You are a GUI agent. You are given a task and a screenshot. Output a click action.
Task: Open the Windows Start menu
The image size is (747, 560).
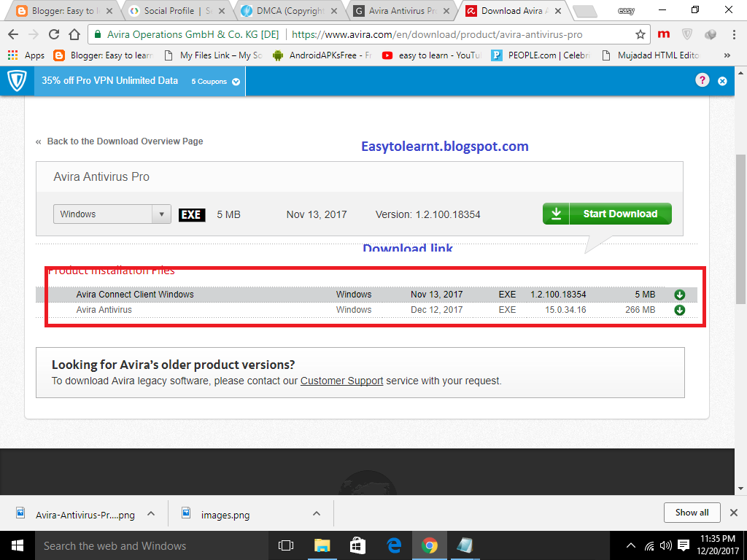click(18, 545)
